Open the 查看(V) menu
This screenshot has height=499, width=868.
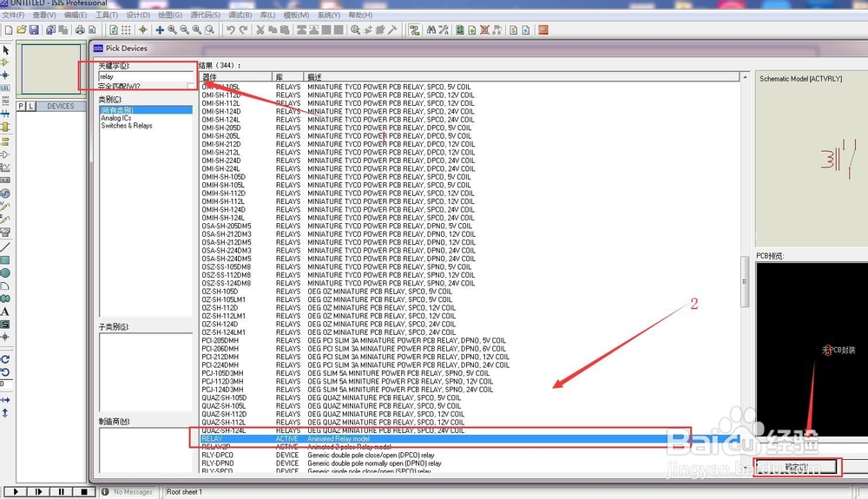pos(44,15)
